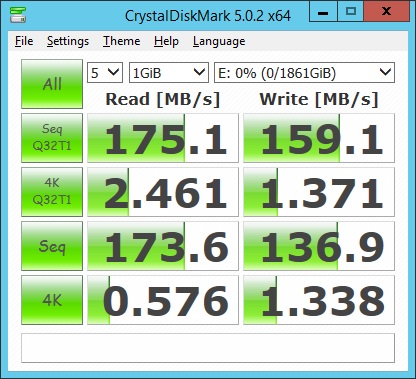Image resolution: width=416 pixels, height=379 pixels.
Task: Open the Language menu
Action: (219, 41)
